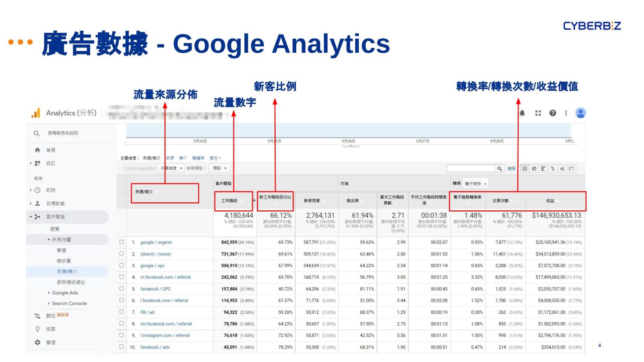Click sort arrow next to 工作階段

click(x=254, y=200)
